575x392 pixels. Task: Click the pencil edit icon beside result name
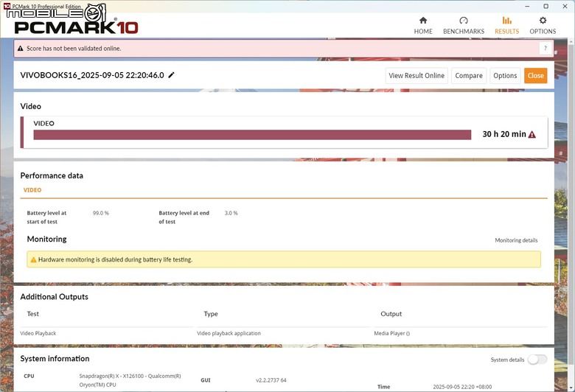coord(171,75)
